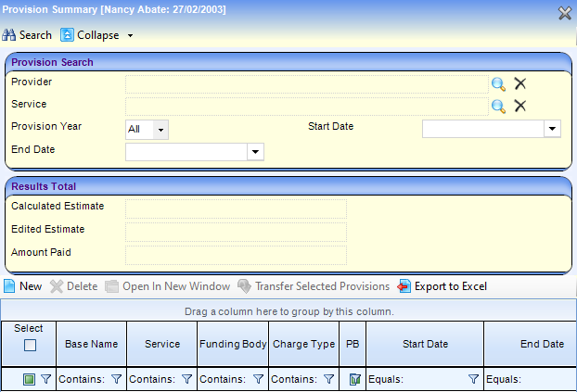Click the PB column filter icon
The width and height of the screenshot is (577, 392).
353,379
